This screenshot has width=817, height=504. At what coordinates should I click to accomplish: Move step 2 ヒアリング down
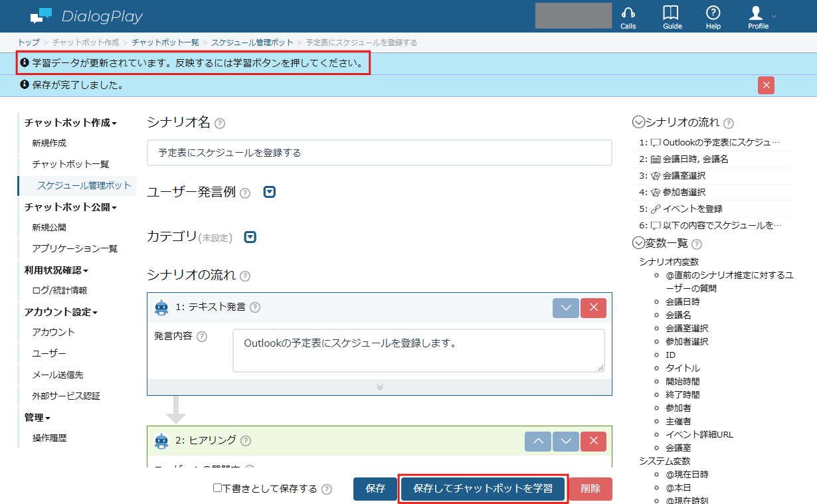[565, 442]
